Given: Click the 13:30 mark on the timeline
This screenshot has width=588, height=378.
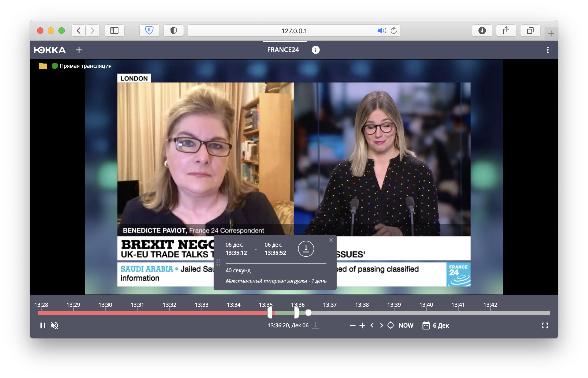Looking at the screenshot, I should 105,305.
